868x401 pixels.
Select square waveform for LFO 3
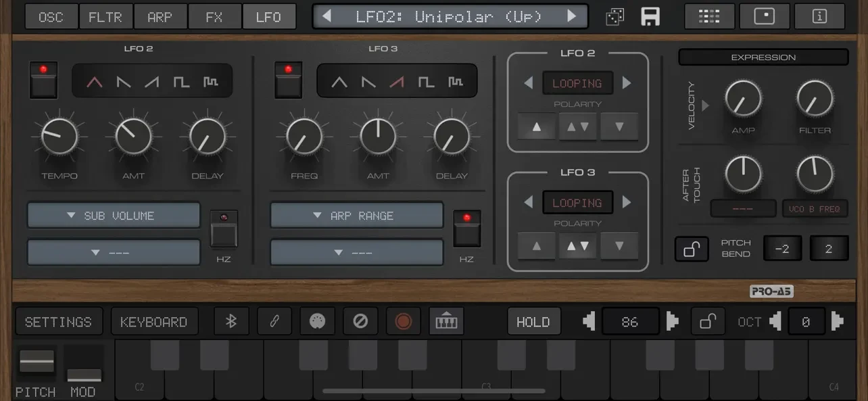tap(426, 82)
